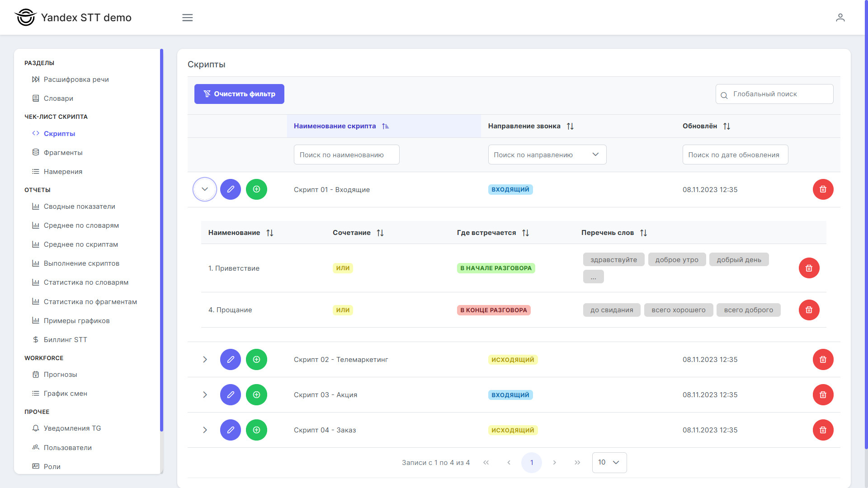Sort by Направление звонка column icon
Viewport: 868px width, 488px height.
click(570, 126)
